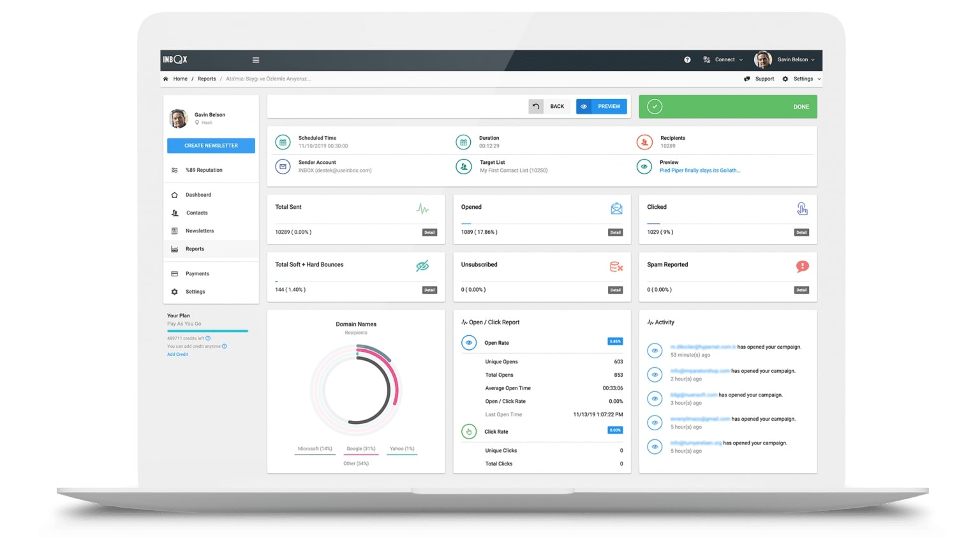The height and width of the screenshot is (544, 980).
Task: Click the sidebar Settings gear icon
Action: tap(175, 292)
